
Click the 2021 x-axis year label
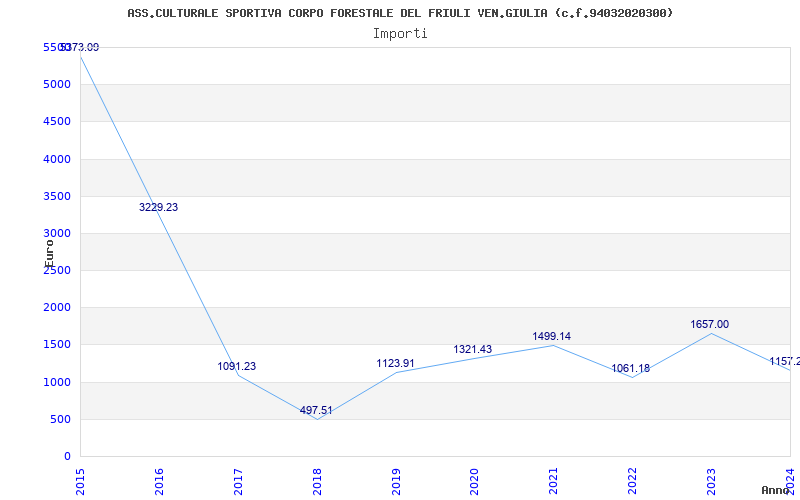[554, 482]
